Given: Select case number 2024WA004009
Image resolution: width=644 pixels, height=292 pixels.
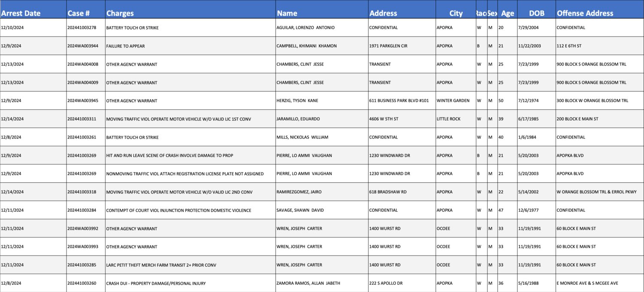Looking at the screenshot, I should (x=82, y=82).
